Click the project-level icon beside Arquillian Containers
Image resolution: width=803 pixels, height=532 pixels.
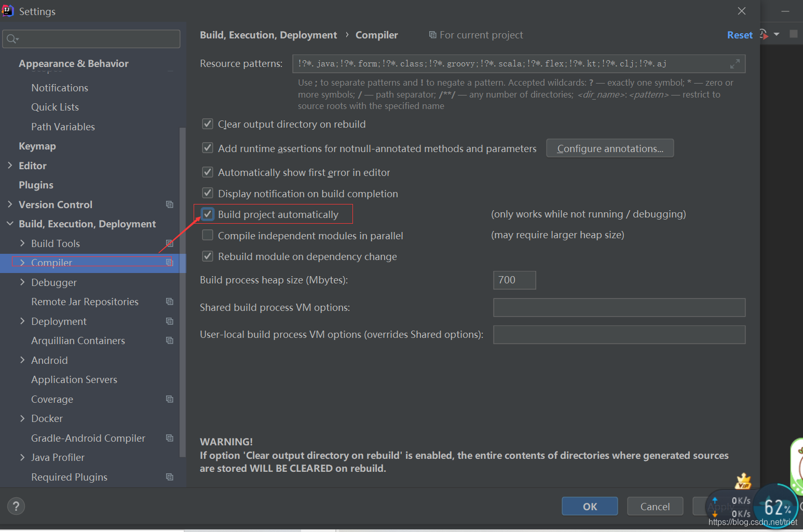[170, 340]
